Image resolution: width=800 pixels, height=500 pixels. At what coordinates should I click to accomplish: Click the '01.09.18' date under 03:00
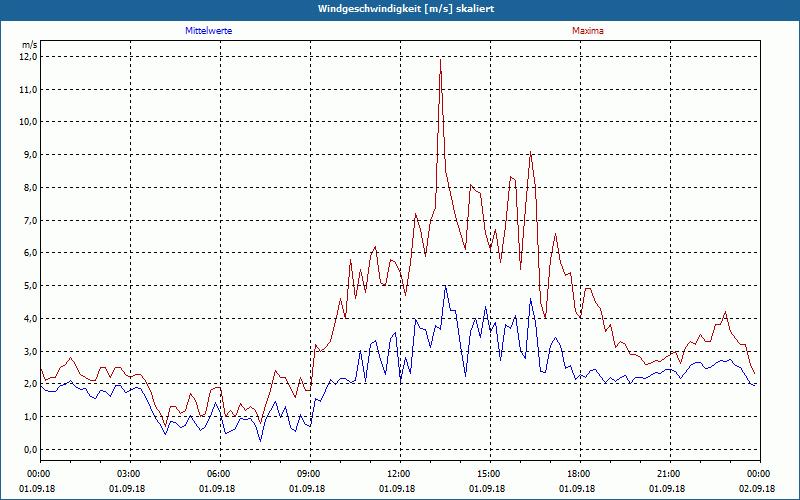127,489
